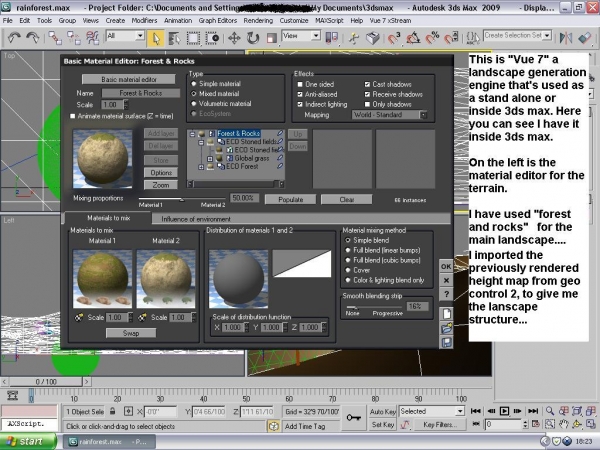Viewport: 600px width, 450px height.
Task: Select Full blend (linear bumps) option
Action: [x=348, y=250]
